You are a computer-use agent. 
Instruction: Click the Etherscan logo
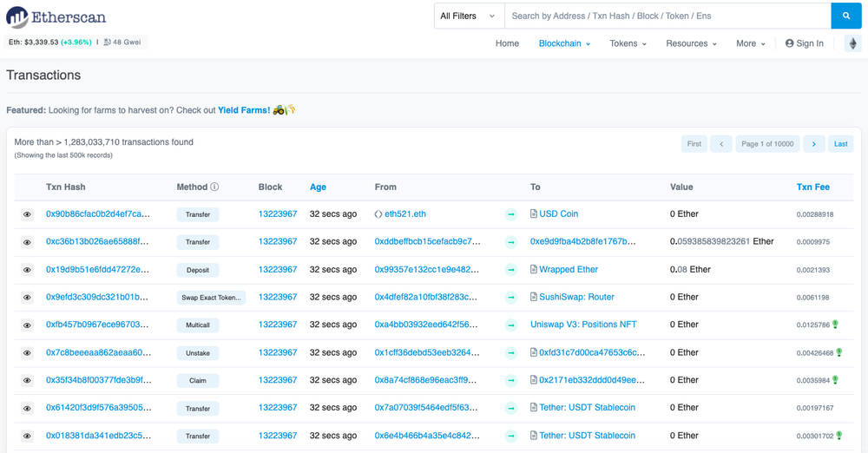pyautogui.click(x=56, y=17)
